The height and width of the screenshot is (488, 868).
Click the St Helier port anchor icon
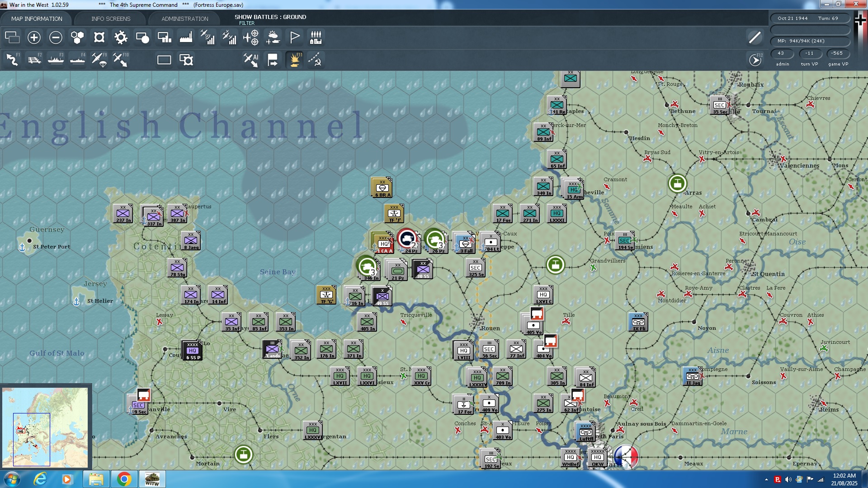[x=76, y=301]
